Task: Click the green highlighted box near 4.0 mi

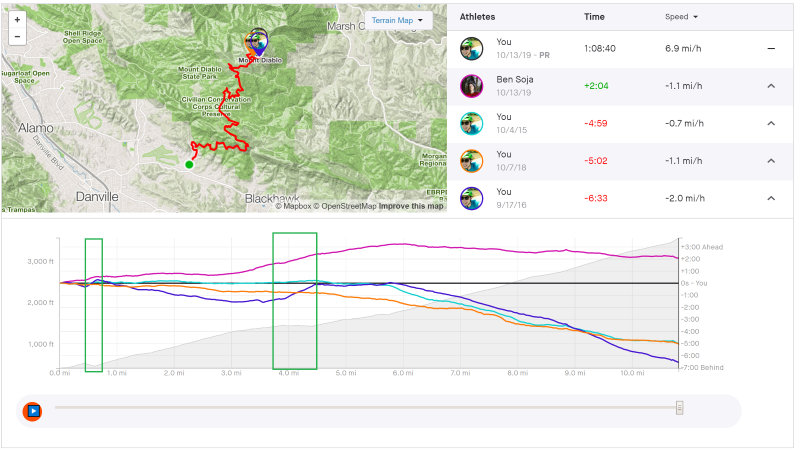Action: pos(295,300)
